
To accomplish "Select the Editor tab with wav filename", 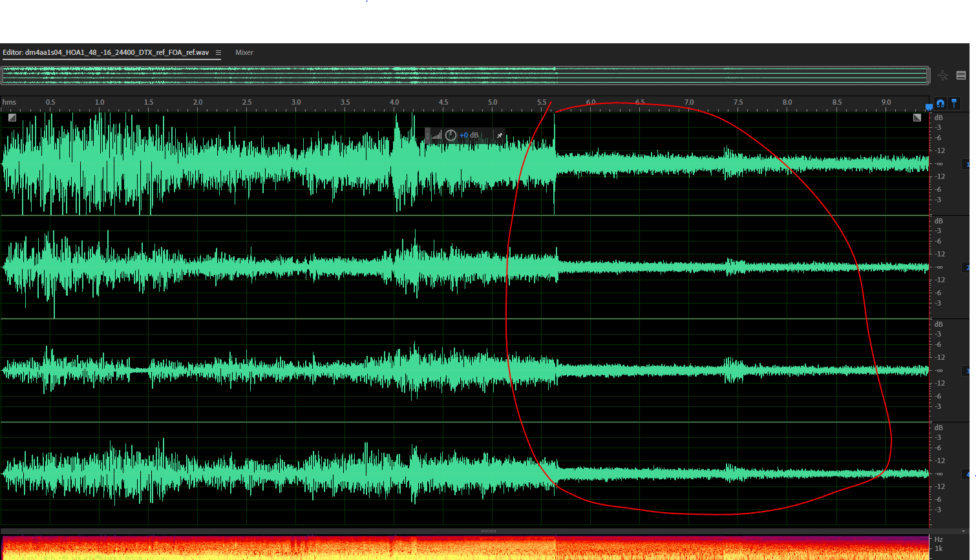I will 105,53.
